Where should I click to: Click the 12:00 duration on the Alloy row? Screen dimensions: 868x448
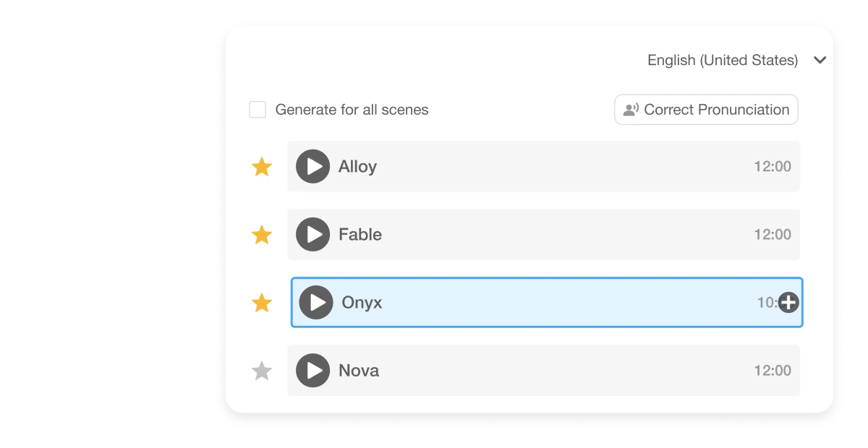point(774,166)
